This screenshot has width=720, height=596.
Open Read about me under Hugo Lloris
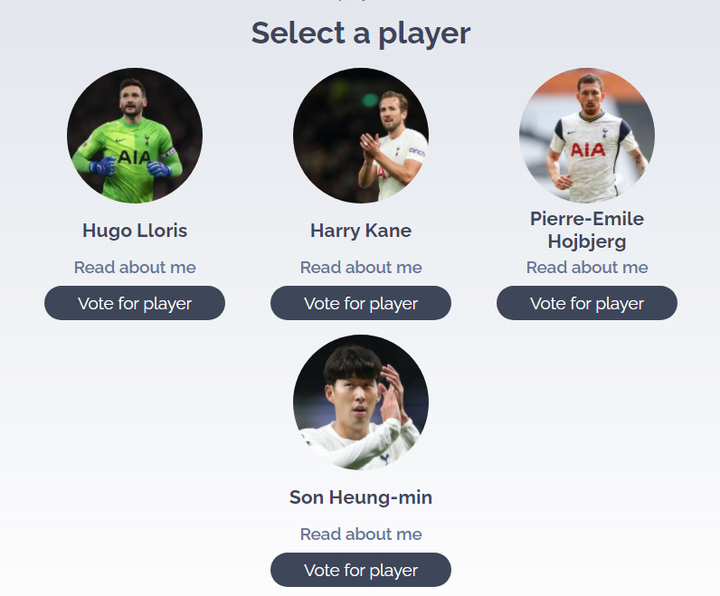[x=135, y=267]
